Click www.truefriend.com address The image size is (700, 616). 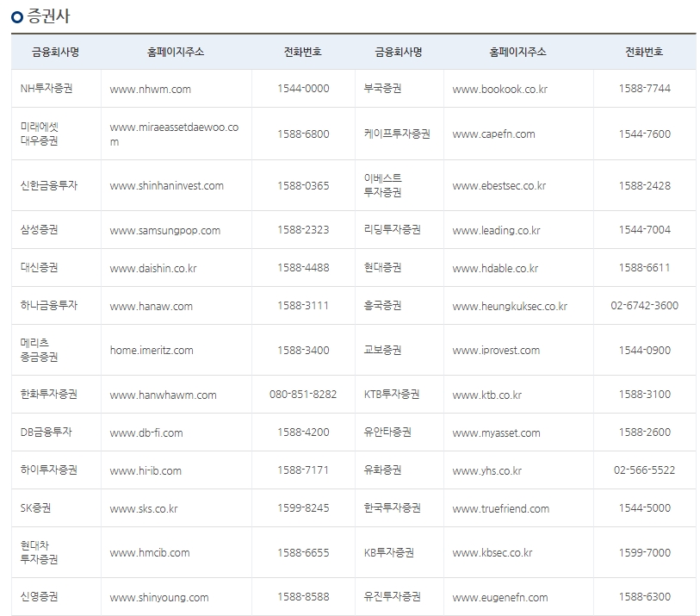click(x=501, y=509)
